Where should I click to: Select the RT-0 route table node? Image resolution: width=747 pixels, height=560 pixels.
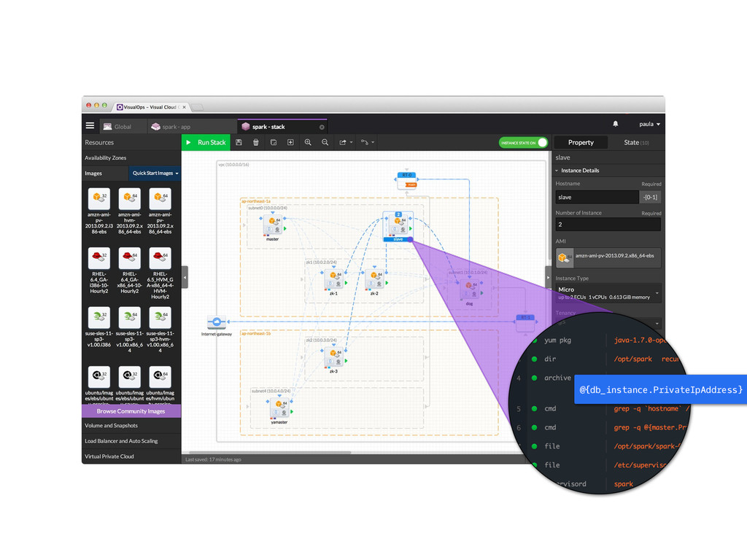tap(407, 180)
